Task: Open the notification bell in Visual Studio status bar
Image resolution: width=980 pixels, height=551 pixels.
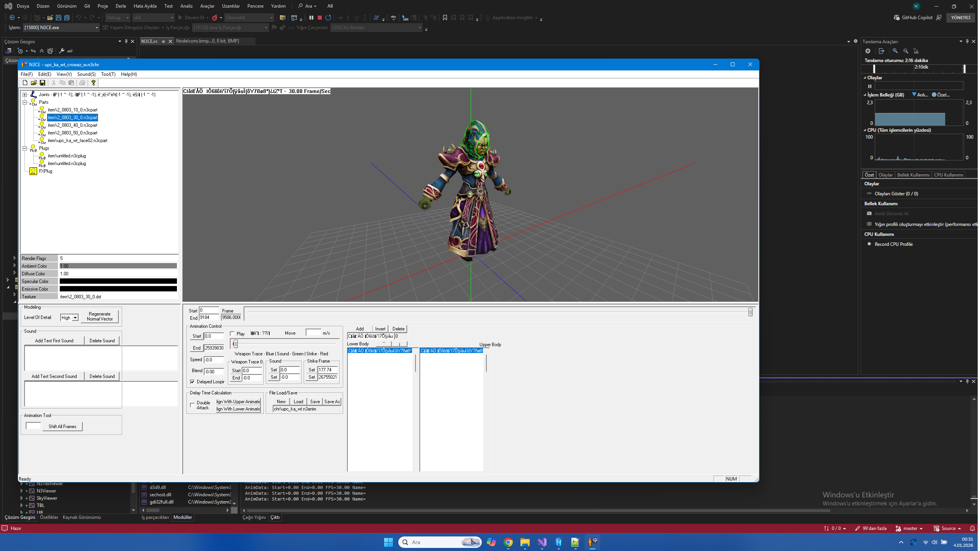Action: (972, 528)
